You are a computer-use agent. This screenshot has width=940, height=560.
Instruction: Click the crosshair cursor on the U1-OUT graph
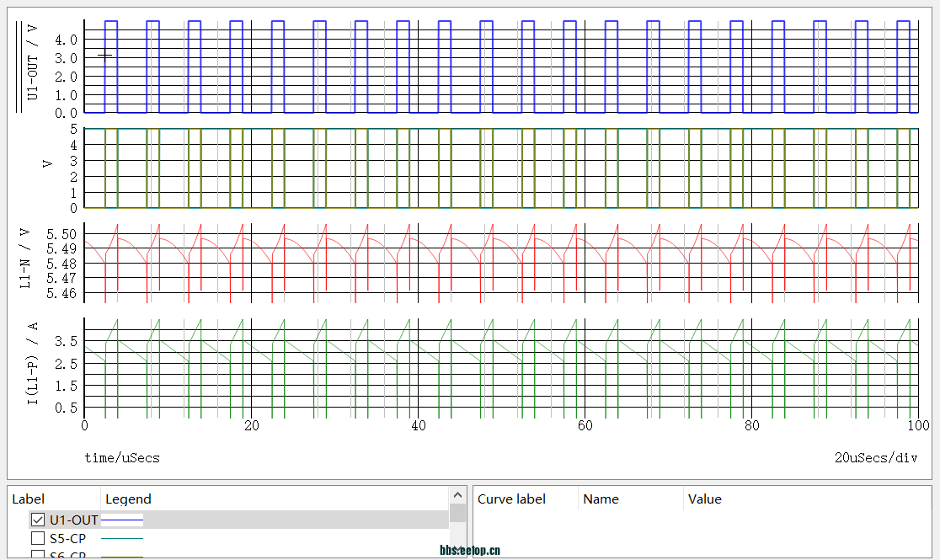(x=105, y=56)
